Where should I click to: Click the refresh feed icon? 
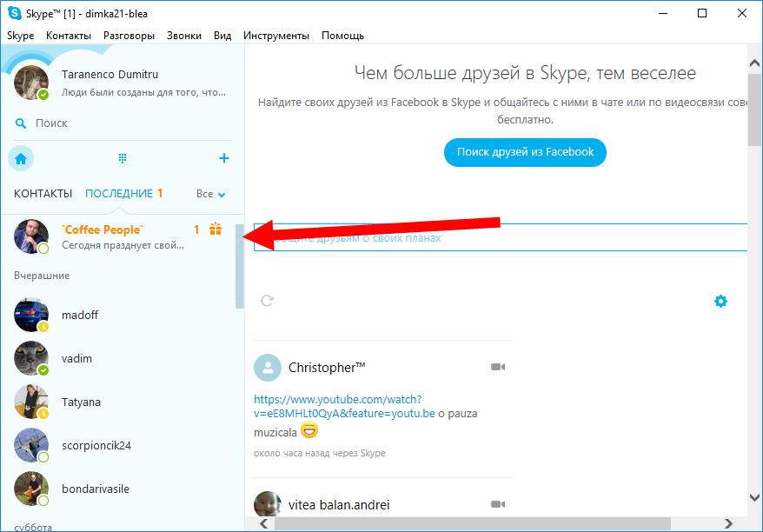click(267, 301)
